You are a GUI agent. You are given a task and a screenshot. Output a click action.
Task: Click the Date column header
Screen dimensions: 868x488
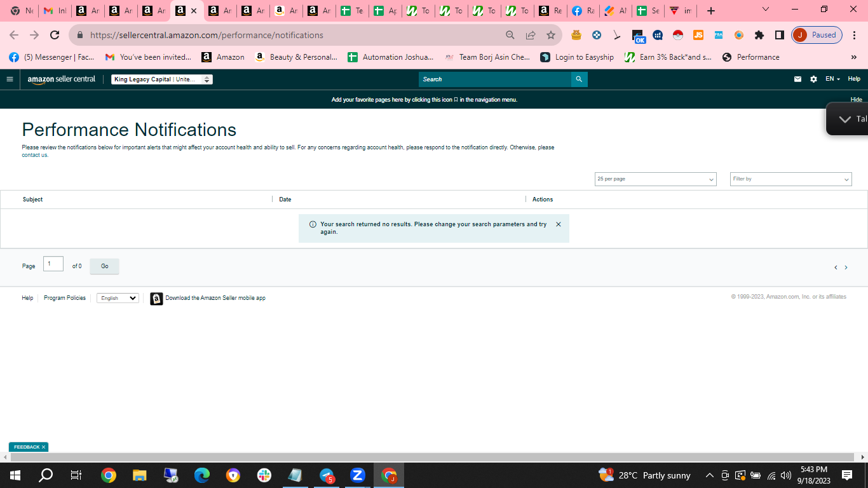click(x=285, y=200)
